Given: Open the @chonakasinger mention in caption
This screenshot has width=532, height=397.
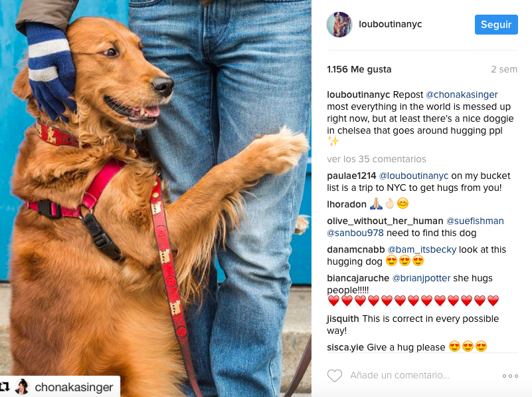Looking at the screenshot, I should pyautogui.click(x=462, y=94).
